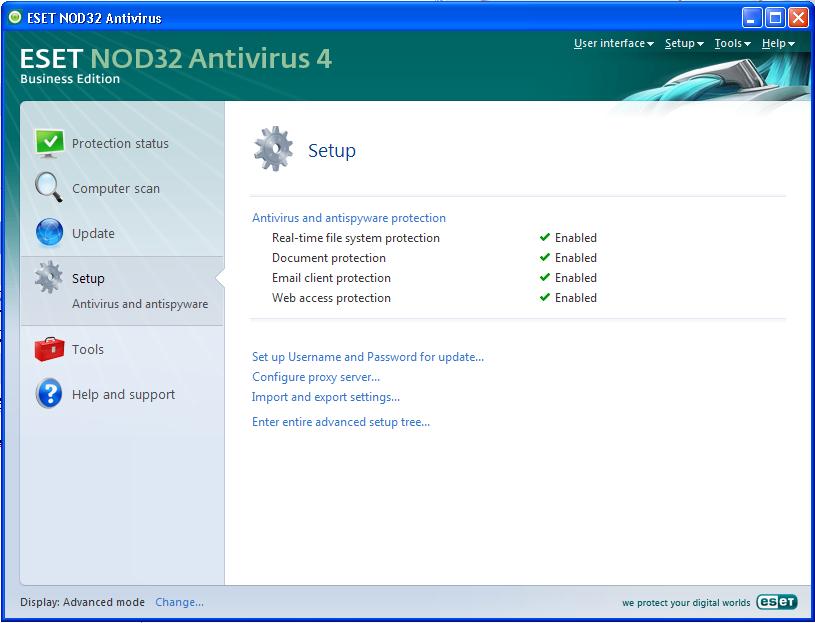Select Update in the sidebar
The image size is (815, 623).
[93, 233]
